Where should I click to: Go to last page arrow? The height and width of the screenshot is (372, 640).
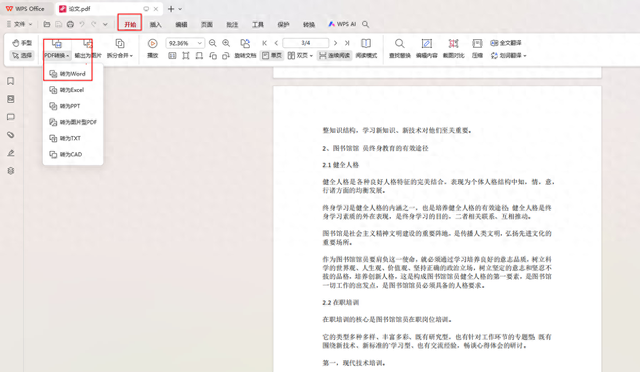[347, 43]
